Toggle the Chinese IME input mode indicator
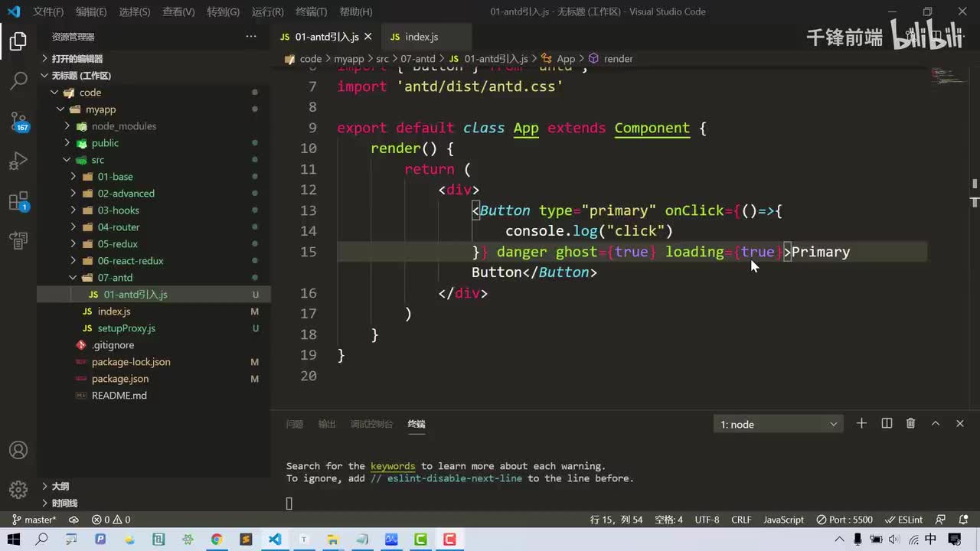 tap(931, 540)
